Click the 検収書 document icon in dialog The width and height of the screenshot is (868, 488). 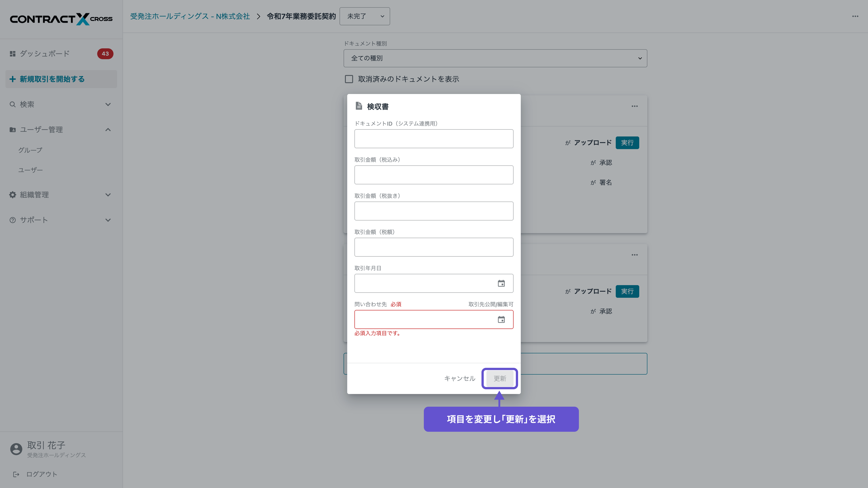coord(359,106)
